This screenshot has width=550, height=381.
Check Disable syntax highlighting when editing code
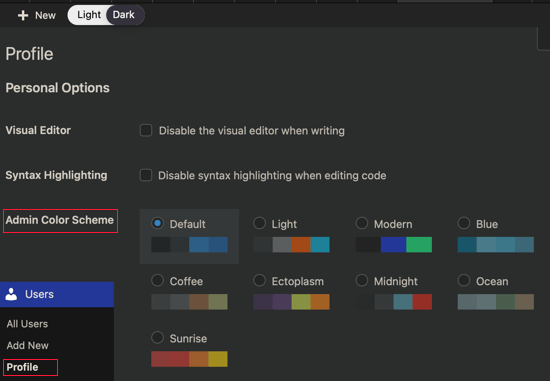146,175
